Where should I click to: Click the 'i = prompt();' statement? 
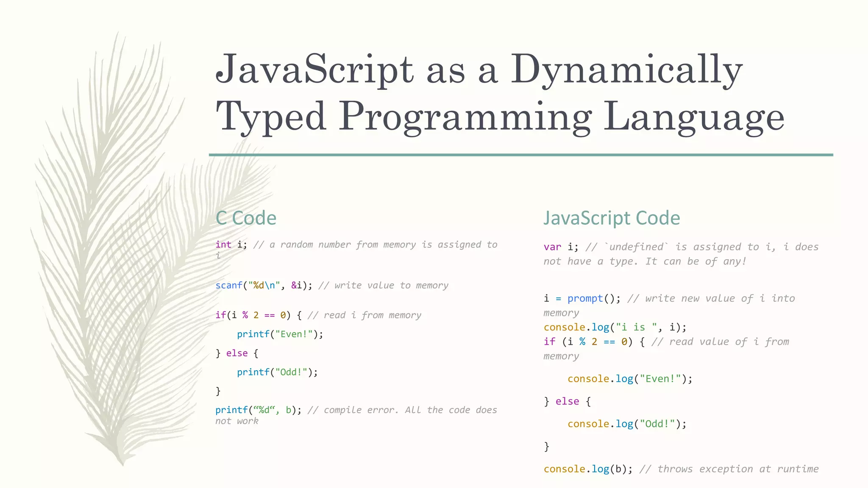coord(582,299)
